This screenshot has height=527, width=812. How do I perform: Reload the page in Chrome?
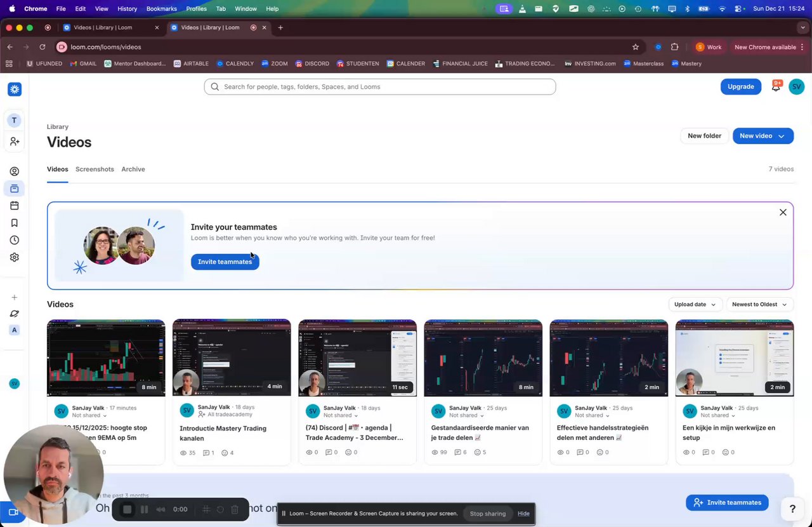pos(43,47)
